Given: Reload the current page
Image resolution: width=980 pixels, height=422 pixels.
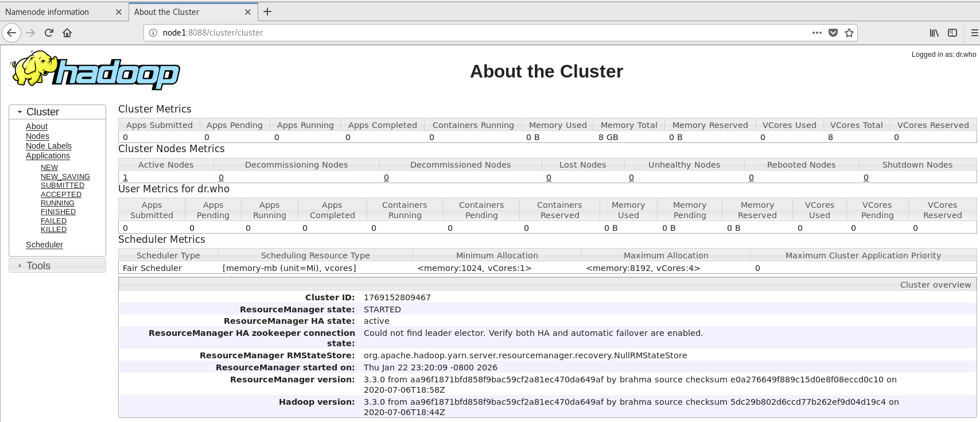Looking at the screenshot, I should pos(49,33).
